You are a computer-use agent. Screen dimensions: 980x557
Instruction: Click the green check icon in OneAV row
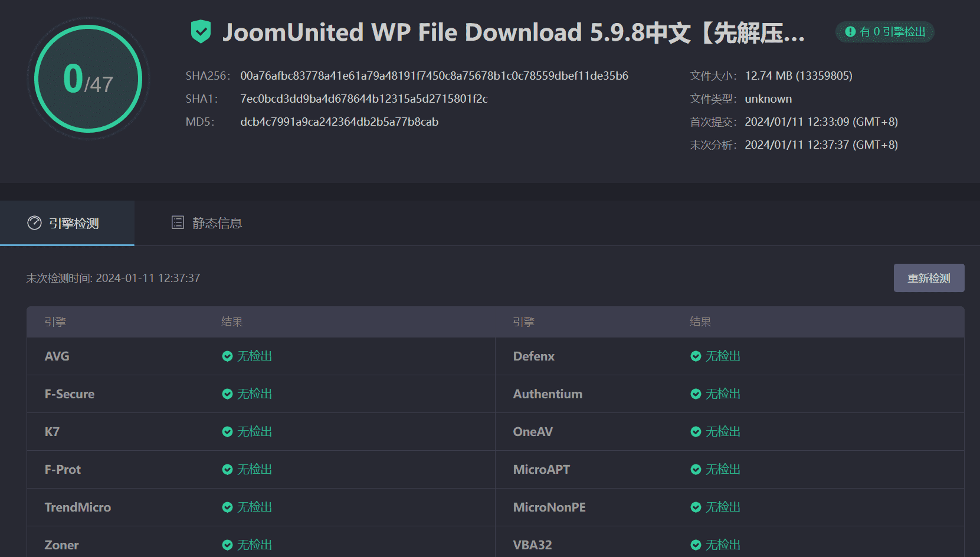696,432
